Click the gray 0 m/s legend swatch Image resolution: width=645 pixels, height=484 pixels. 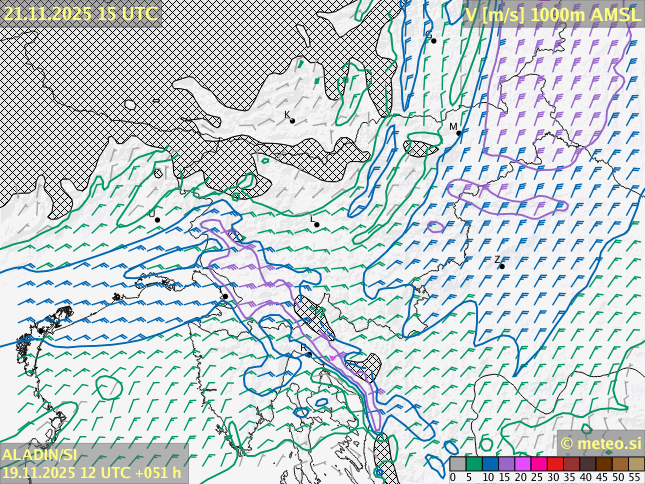click(x=457, y=464)
